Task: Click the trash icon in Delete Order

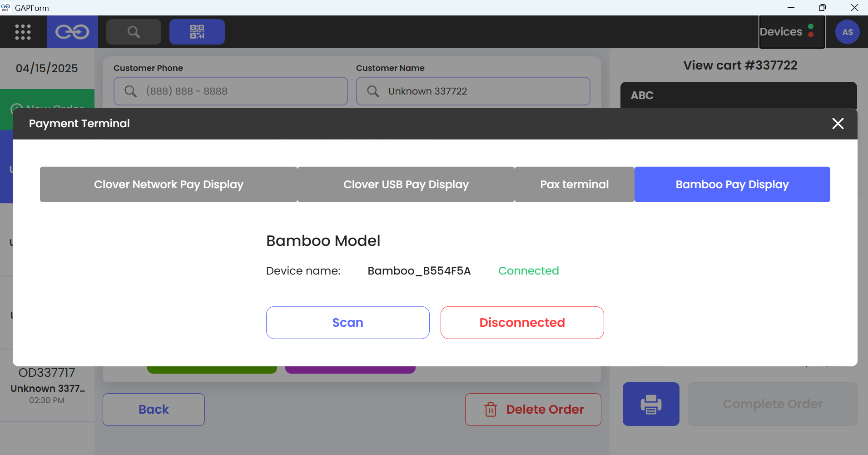Action: pyautogui.click(x=491, y=410)
